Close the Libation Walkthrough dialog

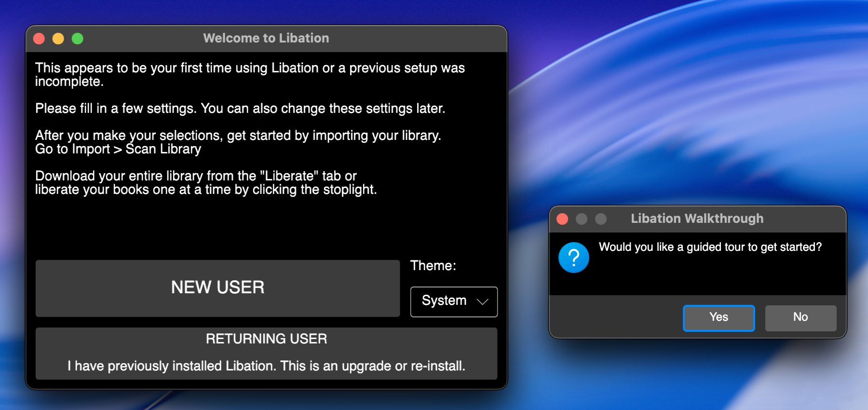coord(562,219)
